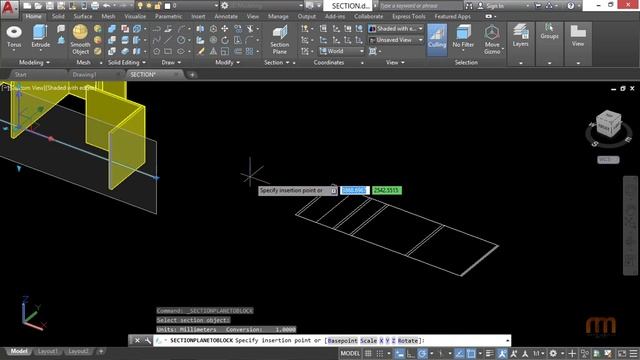
Task: Expand the Draw panel
Action: point(171,62)
